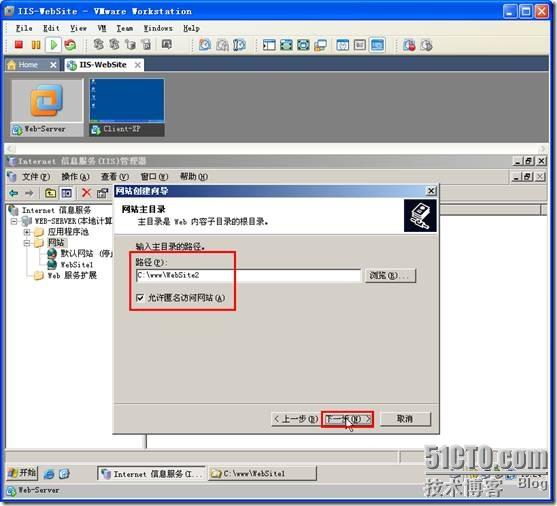This screenshot has width=557, height=506.
Task: Click the Quick Switch overlapping windows icon
Action: (x=320, y=45)
